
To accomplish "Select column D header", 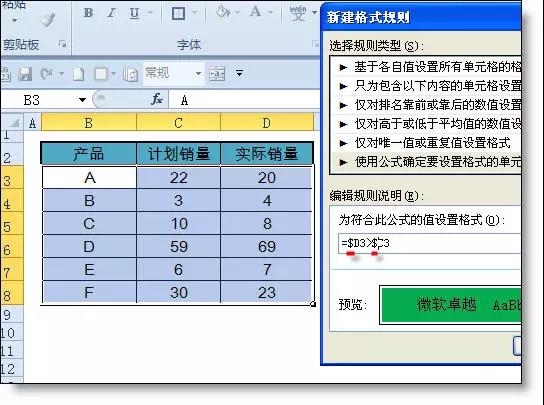I will [266, 123].
